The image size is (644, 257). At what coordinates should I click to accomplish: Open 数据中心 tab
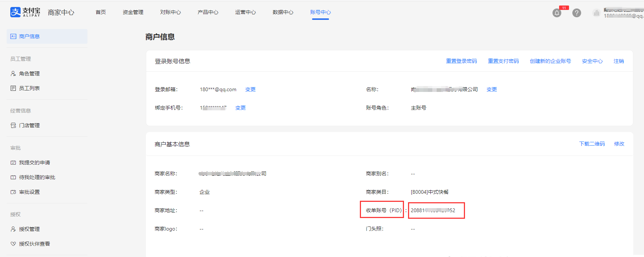283,12
